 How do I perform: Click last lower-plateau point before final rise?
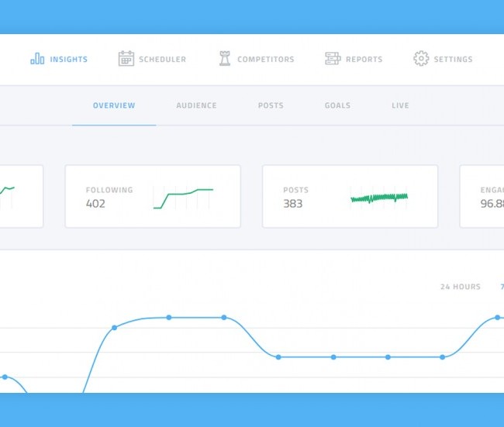442,357
